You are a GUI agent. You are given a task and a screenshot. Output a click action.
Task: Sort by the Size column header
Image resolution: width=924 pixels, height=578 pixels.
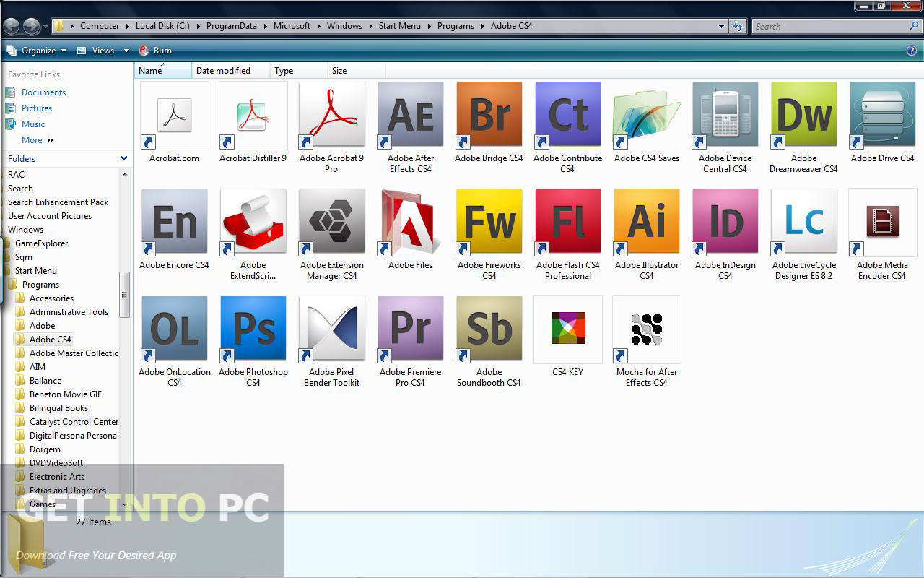(x=357, y=71)
